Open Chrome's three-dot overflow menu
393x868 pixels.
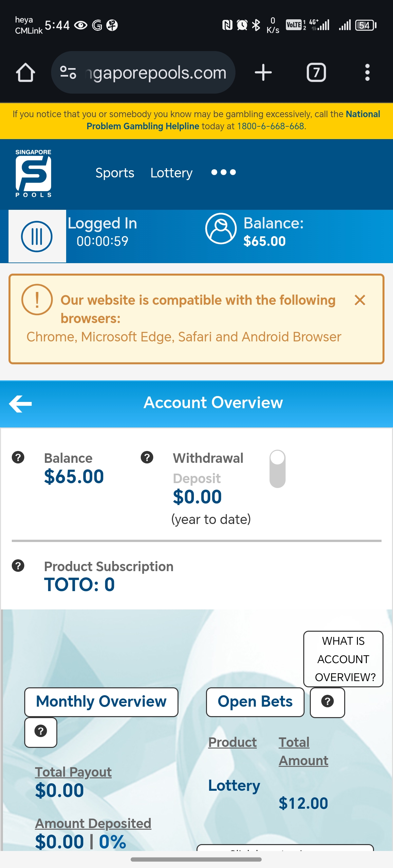[367, 72]
